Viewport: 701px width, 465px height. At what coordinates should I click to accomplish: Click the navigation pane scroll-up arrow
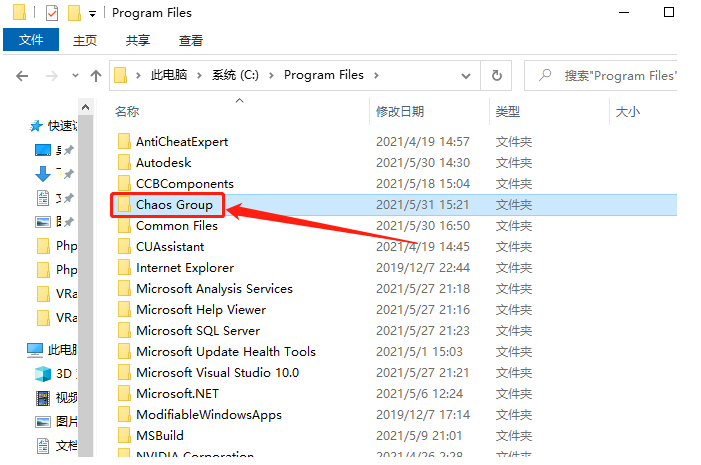pyautogui.click(x=85, y=107)
